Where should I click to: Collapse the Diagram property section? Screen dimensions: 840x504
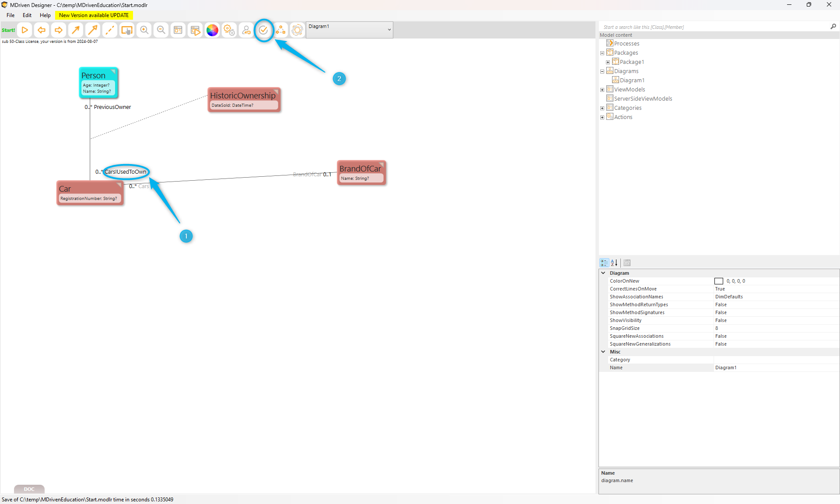(x=603, y=273)
